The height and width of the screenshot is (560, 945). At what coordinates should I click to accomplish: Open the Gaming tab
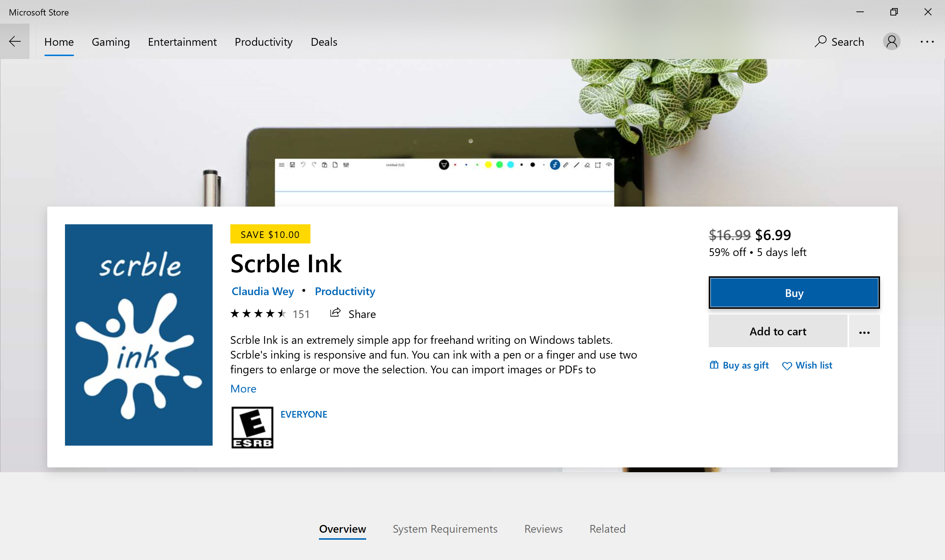point(111,42)
